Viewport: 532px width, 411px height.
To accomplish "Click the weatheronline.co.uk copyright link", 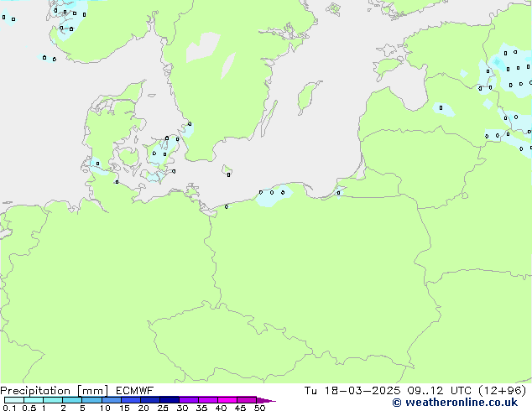I will 455,403.
